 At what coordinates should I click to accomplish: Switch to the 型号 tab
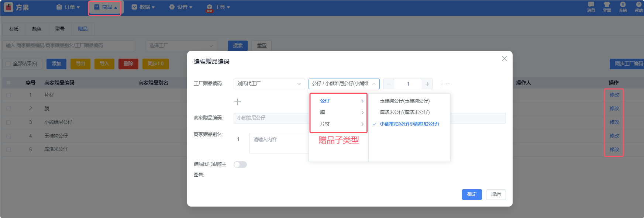coord(60,29)
